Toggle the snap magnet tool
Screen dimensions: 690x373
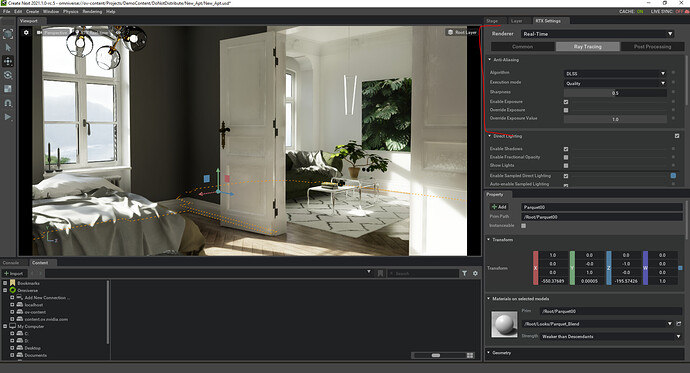(x=7, y=103)
